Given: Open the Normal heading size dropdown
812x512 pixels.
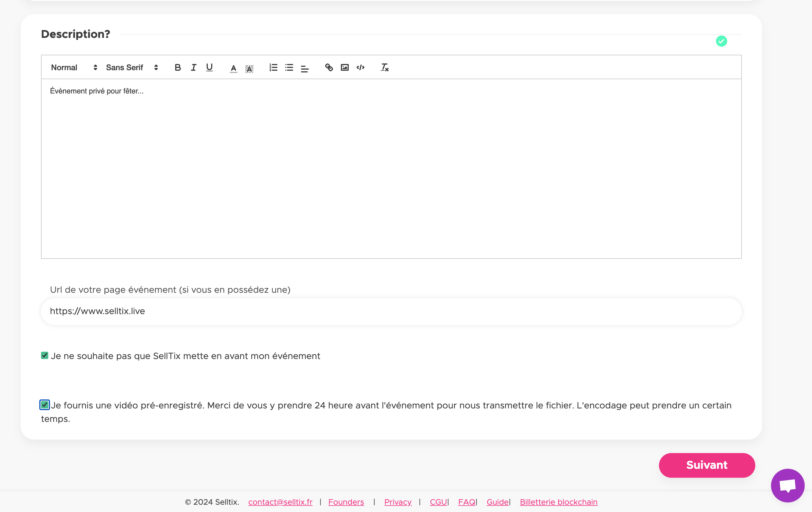Looking at the screenshot, I should 74,67.
